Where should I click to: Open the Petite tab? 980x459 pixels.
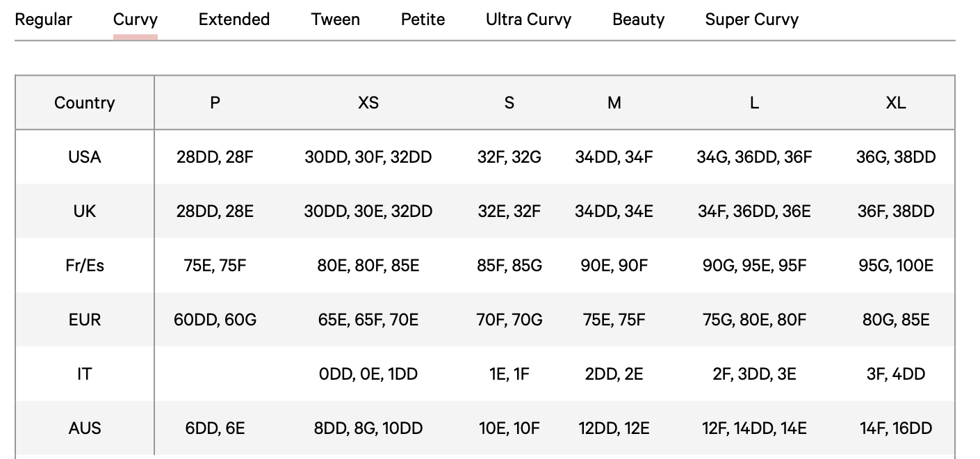423,19
